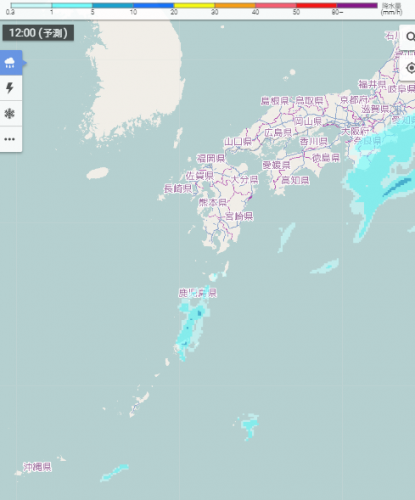Screen dimensions: 415x500
Task: Switch to the lightning layer icon
Action: click(10, 88)
